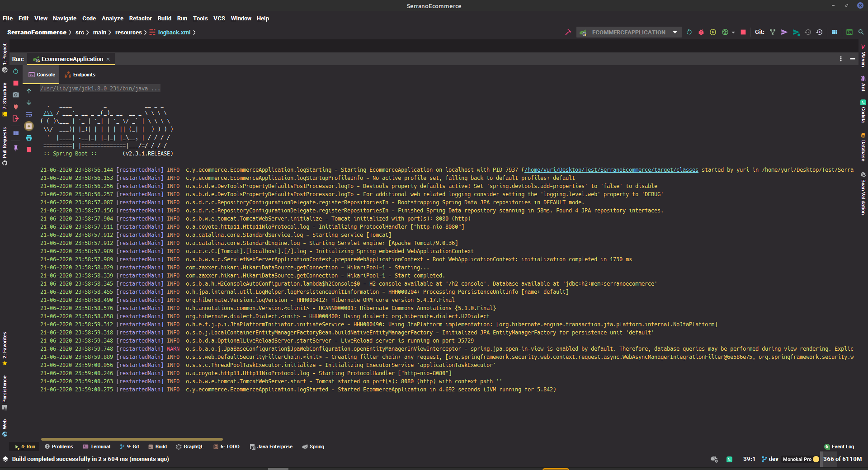Click the green terminal icon in top toolbar
Image resolution: width=868 pixels, height=470 pixels.
pyautogui.click(x=849, y=32)
